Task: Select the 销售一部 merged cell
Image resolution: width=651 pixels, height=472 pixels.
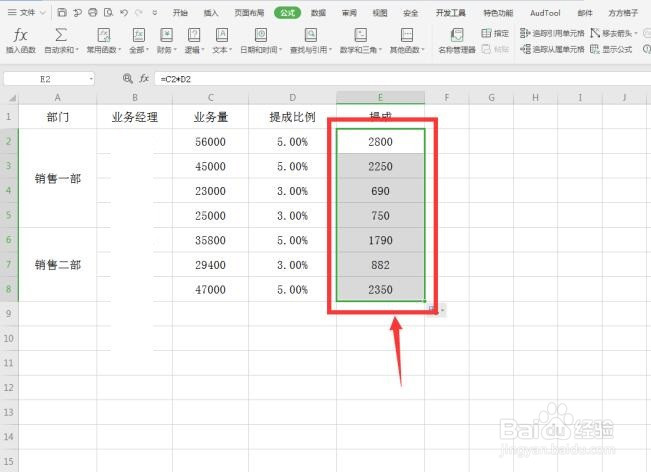Action: click(58, 178)
